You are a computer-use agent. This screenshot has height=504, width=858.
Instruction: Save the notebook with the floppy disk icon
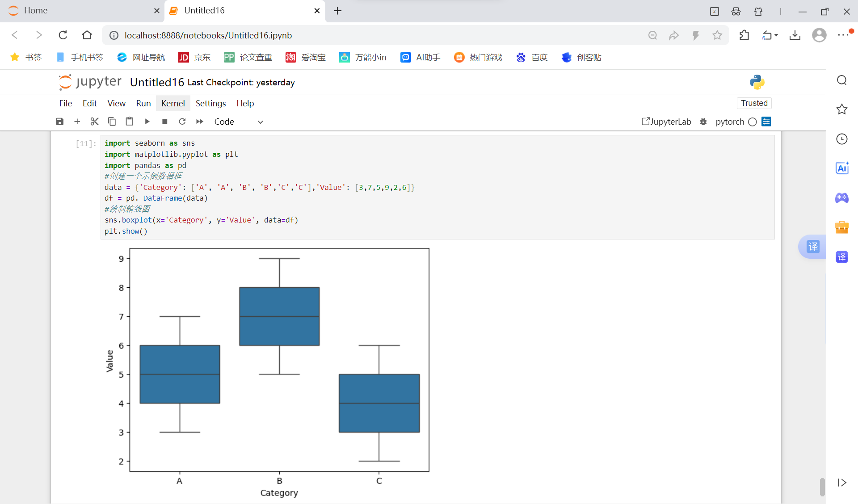(x=59, y=122)
